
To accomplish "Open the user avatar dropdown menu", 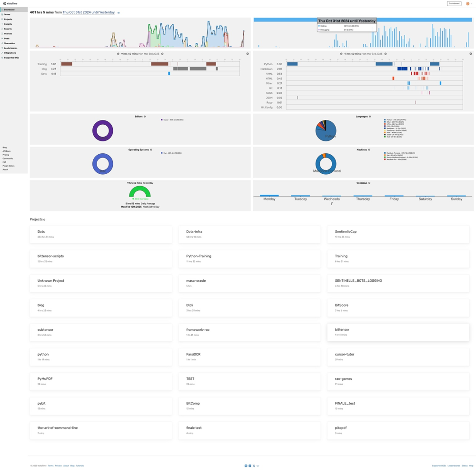I will pos(468,3).
